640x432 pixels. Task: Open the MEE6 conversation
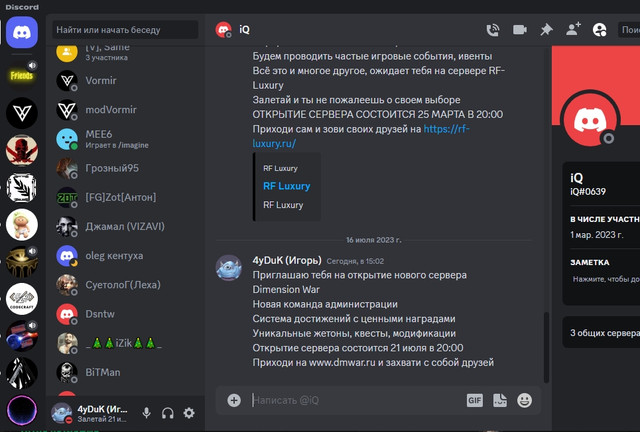pyautogui.click(x=127, y=139)
